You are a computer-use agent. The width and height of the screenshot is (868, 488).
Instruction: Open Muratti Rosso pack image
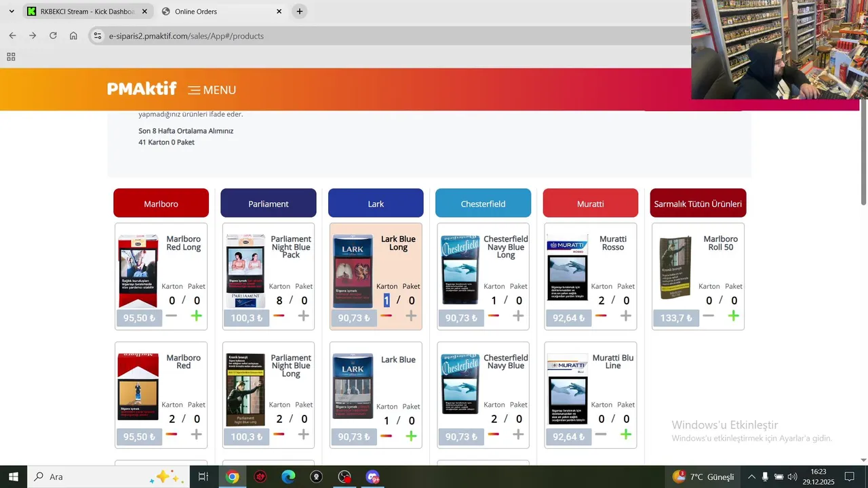pos(568,267)
